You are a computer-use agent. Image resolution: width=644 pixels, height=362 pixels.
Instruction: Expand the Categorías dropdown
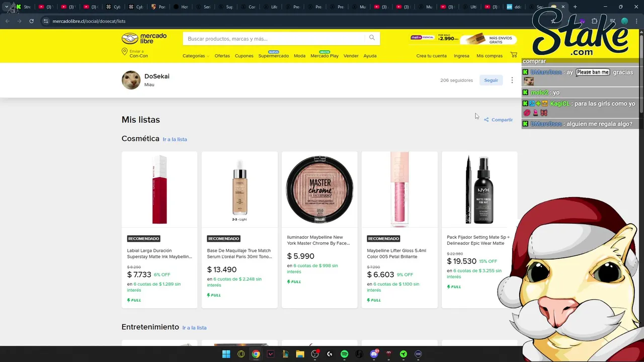click(196, 56)
